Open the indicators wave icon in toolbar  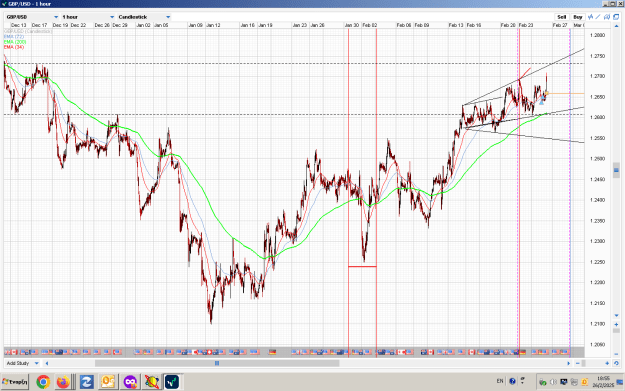590,17
